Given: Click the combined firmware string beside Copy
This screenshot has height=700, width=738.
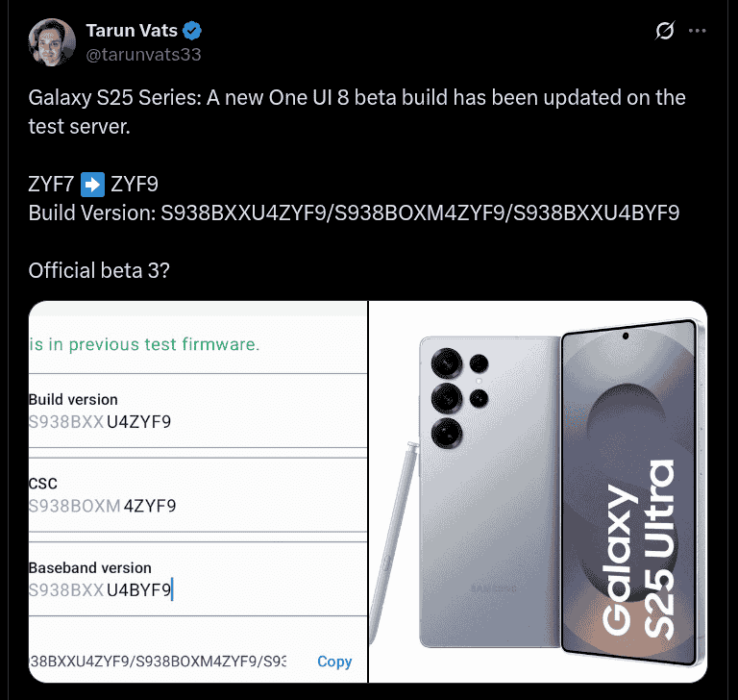Looking at the screenshot, I should point(158,662).
